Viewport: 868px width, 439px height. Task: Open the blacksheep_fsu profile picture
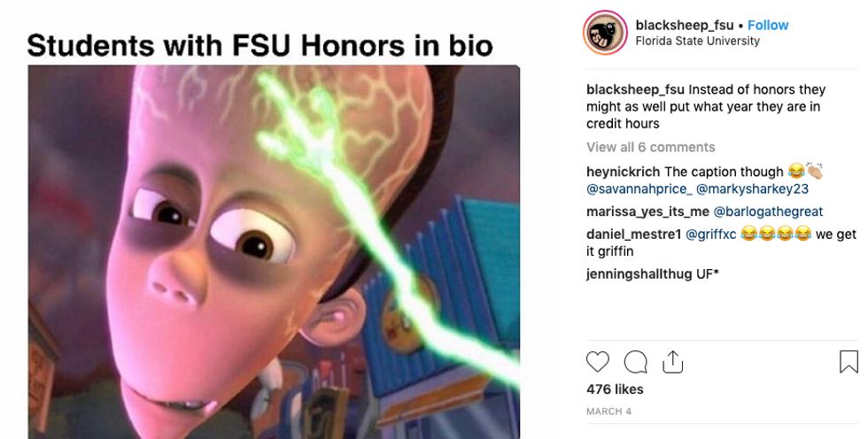[x=605, y=33]
